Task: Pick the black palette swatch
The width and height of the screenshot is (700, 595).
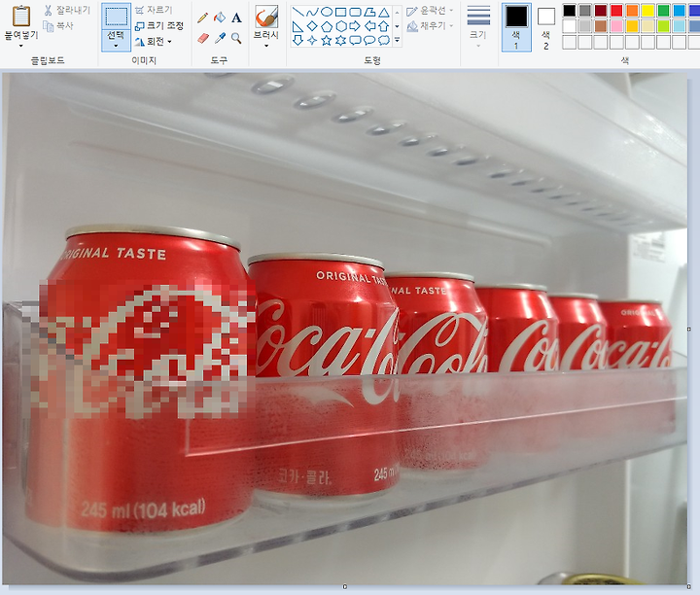Action: point(569,11)
